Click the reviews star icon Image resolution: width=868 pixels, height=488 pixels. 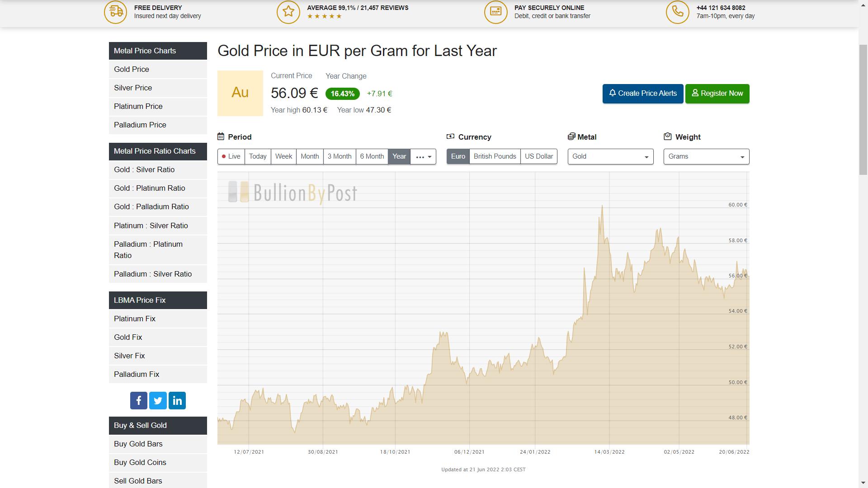point(288,12)
